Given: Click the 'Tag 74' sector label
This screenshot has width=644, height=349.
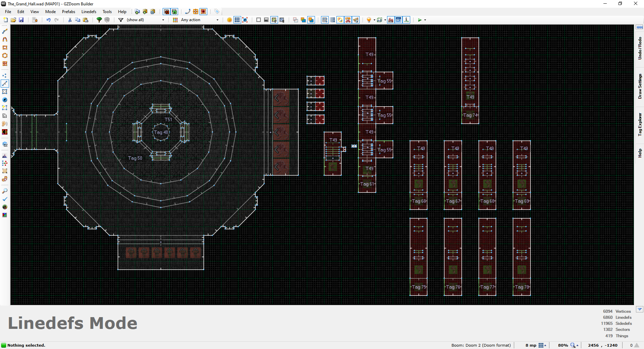Looking at the screenshot, I should point(470,115).
